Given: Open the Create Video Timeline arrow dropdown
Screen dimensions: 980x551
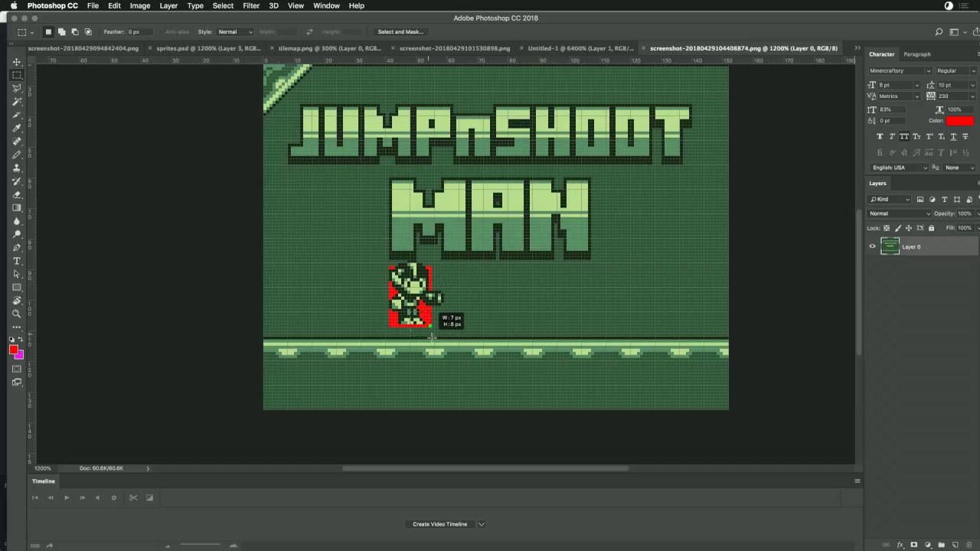Looking at the screenshot, I should [x=482, y=524].
